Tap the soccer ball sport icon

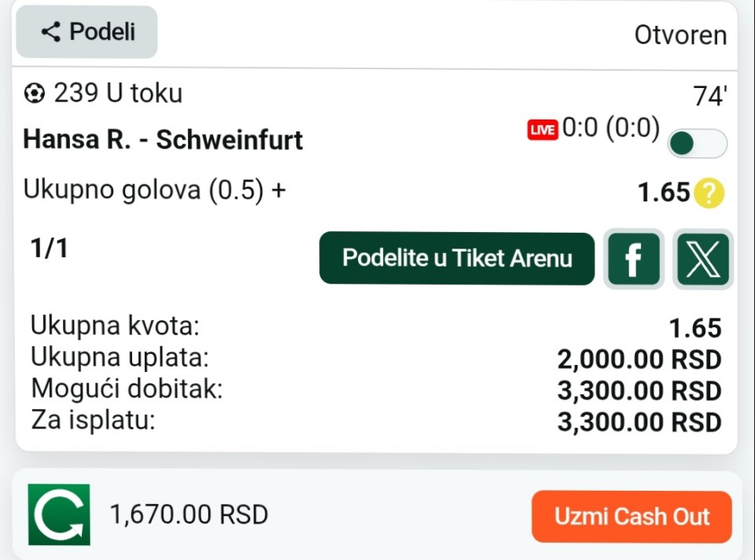(34, 94)
